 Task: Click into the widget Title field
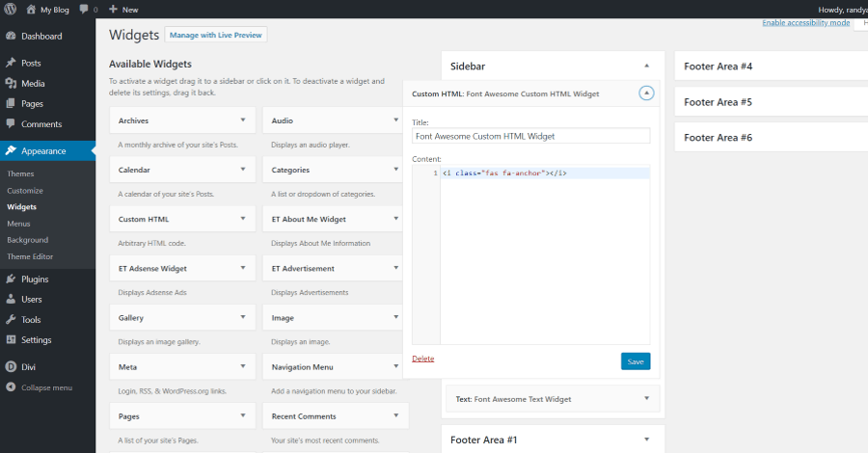pyautogui.click(x=530, y=137)
